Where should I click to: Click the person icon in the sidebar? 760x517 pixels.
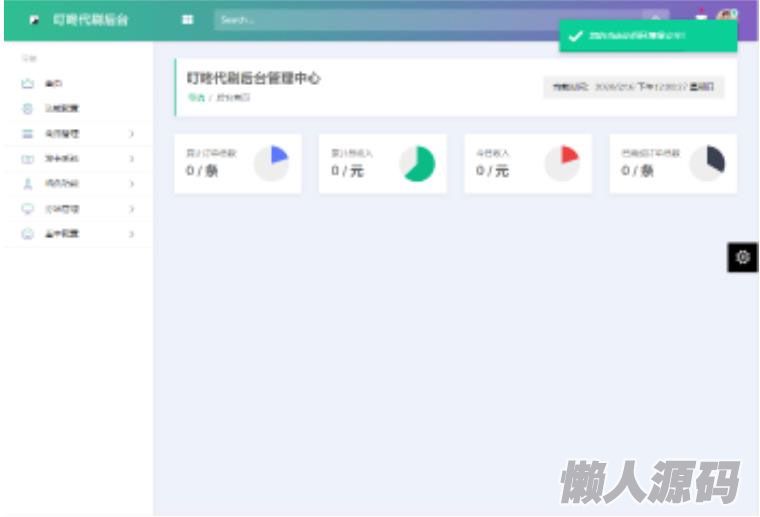(x=28, y=184)
